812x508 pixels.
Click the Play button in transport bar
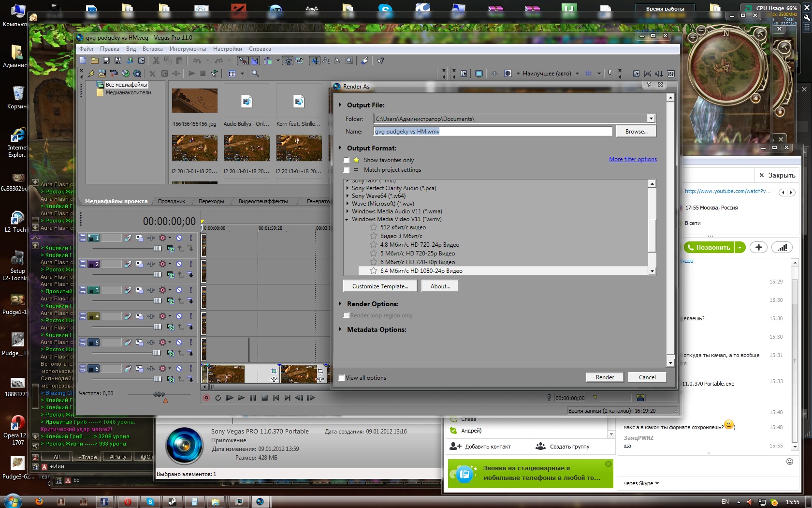point(241,398)
